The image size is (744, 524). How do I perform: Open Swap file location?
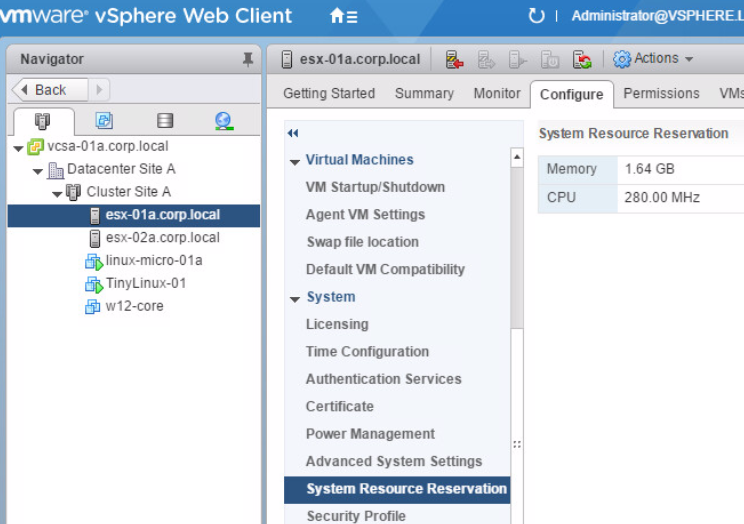[x=363, y=242]
